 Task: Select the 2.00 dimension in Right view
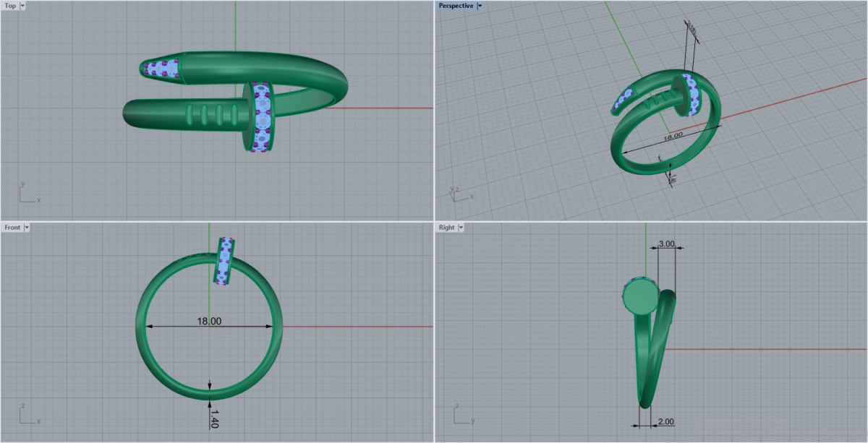coord(665,421)
